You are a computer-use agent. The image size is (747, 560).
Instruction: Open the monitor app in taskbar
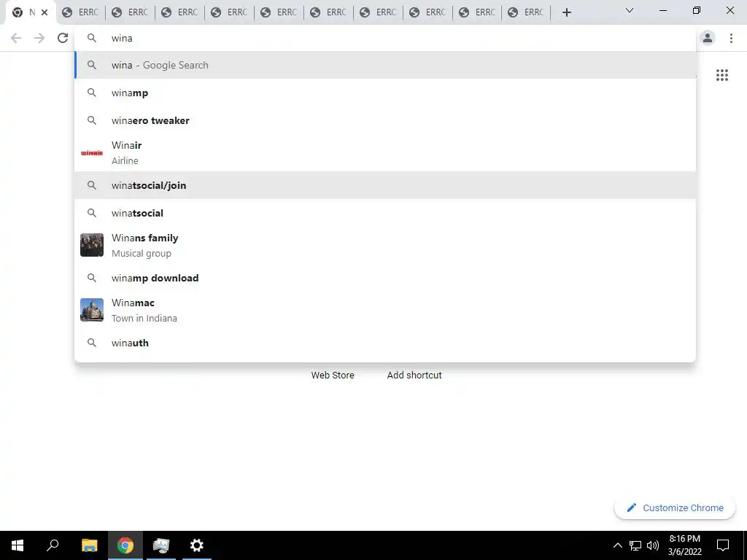[161, 545]
